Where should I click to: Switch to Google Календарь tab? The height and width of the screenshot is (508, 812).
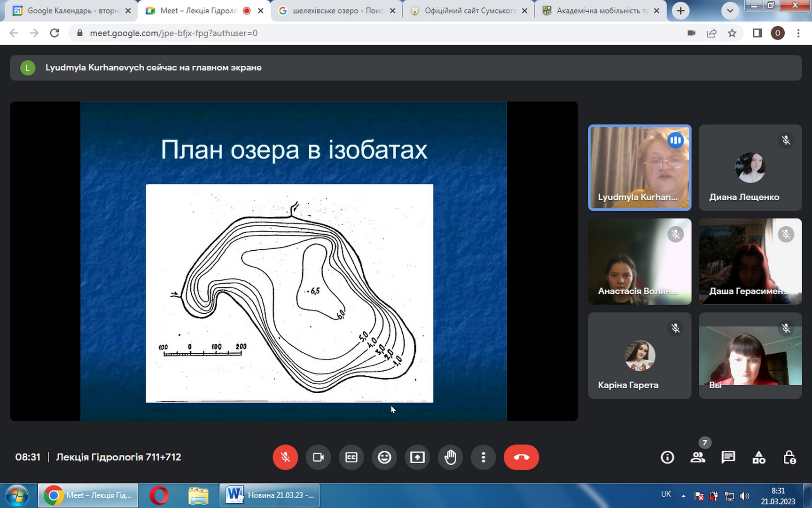(x=71, y=10)
